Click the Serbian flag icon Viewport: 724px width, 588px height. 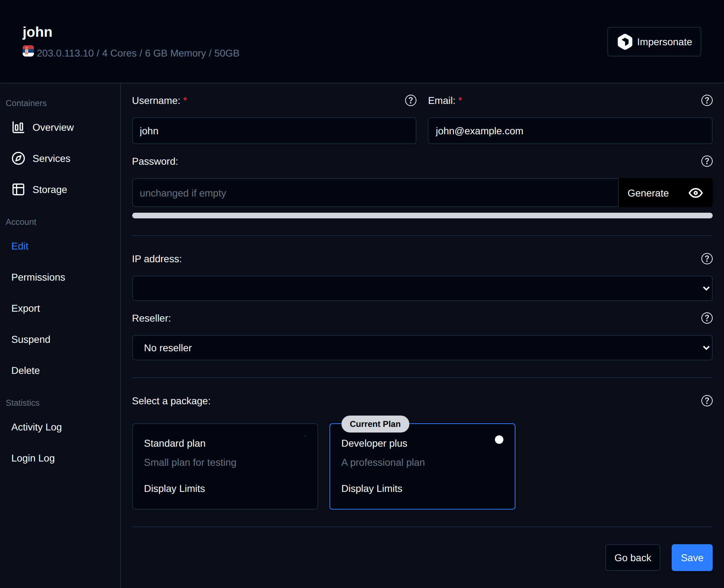28,51
